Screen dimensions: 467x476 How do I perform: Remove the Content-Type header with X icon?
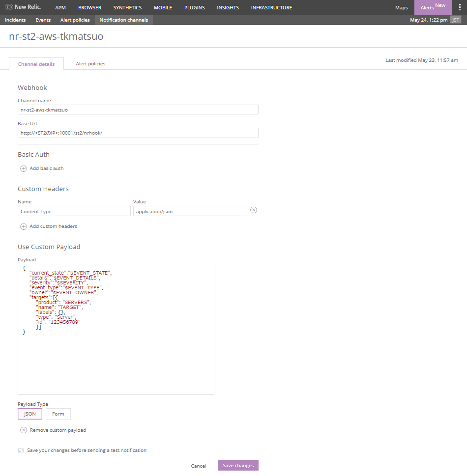pos(253,210)
